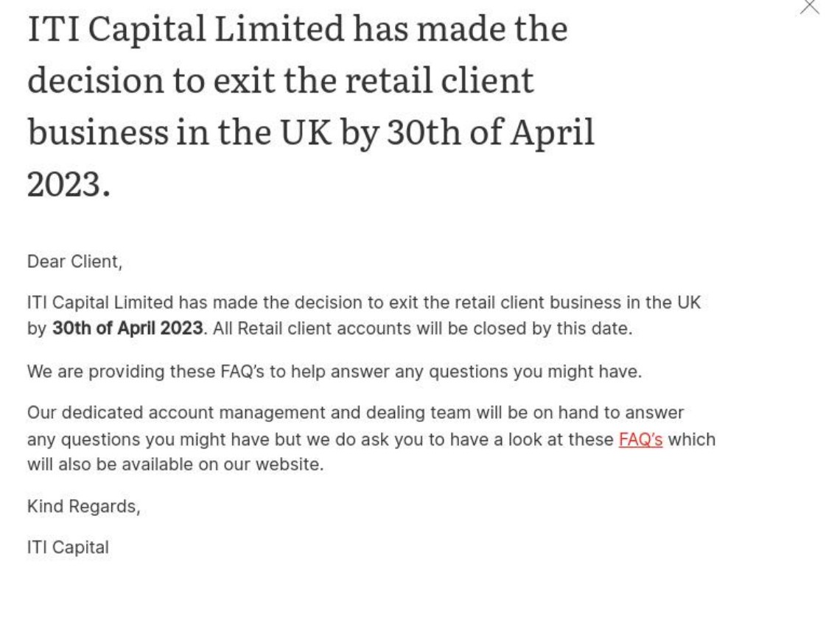Open the red FAQ's link
The image size is (840, 617).
(640, 440)
